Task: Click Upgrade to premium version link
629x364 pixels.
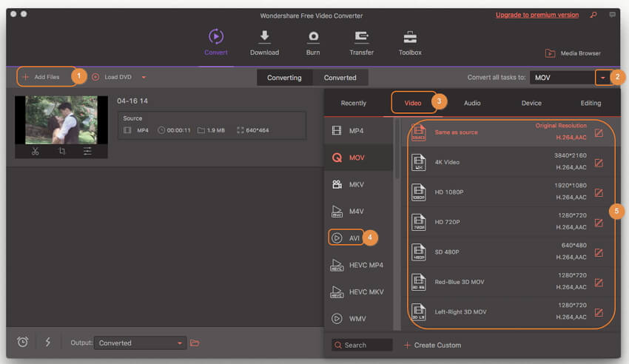Action: point(536,15)
